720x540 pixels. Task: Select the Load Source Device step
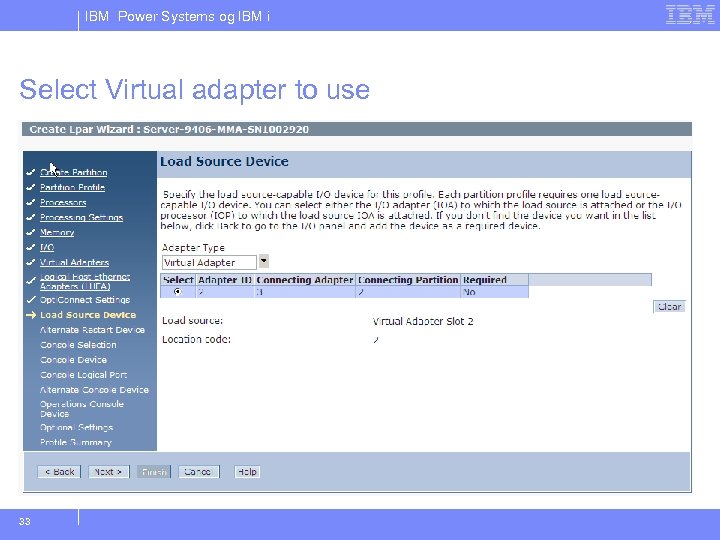click(x=88, y=315)
